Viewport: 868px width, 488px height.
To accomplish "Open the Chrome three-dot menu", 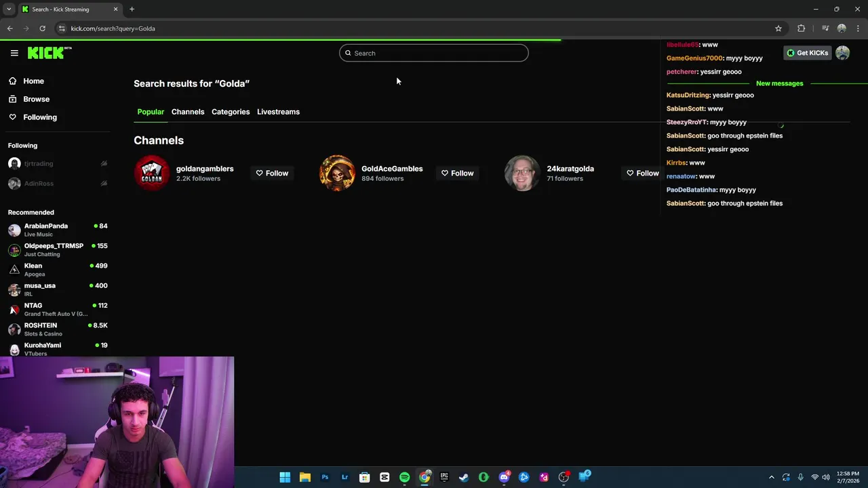I will [858, 28].
